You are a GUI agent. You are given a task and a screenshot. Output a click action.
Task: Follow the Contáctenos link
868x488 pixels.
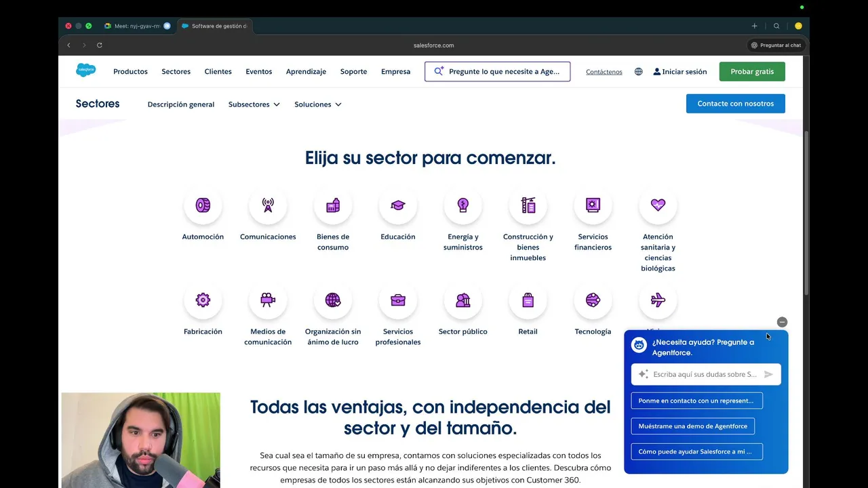604,72
